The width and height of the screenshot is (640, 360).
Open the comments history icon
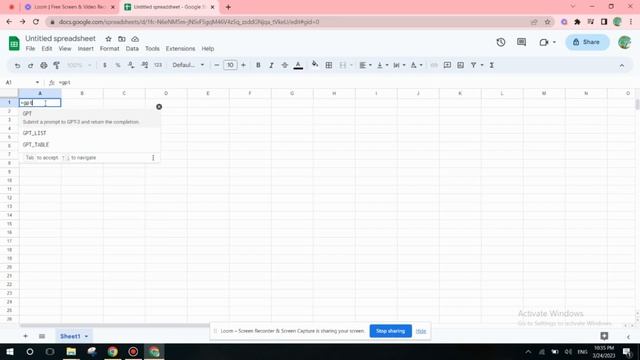pyautogui.click(x=521, y=42)
